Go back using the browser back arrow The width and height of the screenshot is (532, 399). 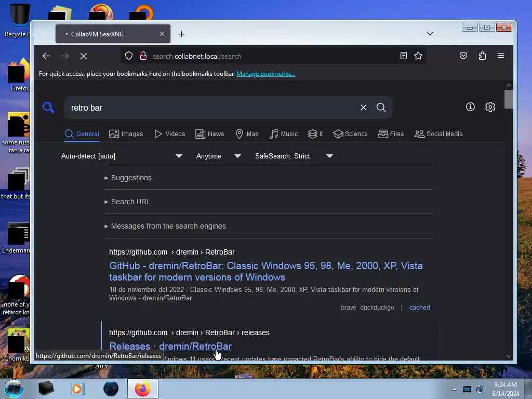46,56
